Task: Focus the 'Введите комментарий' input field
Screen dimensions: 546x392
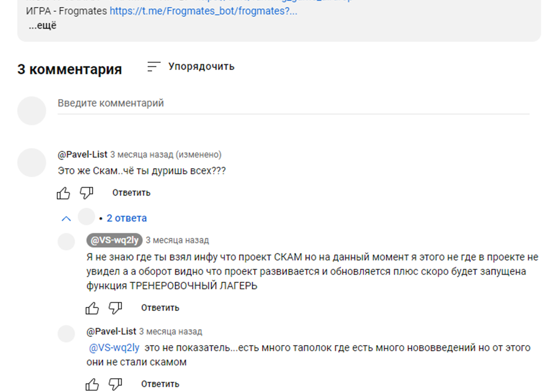Action: click(294, 103)
